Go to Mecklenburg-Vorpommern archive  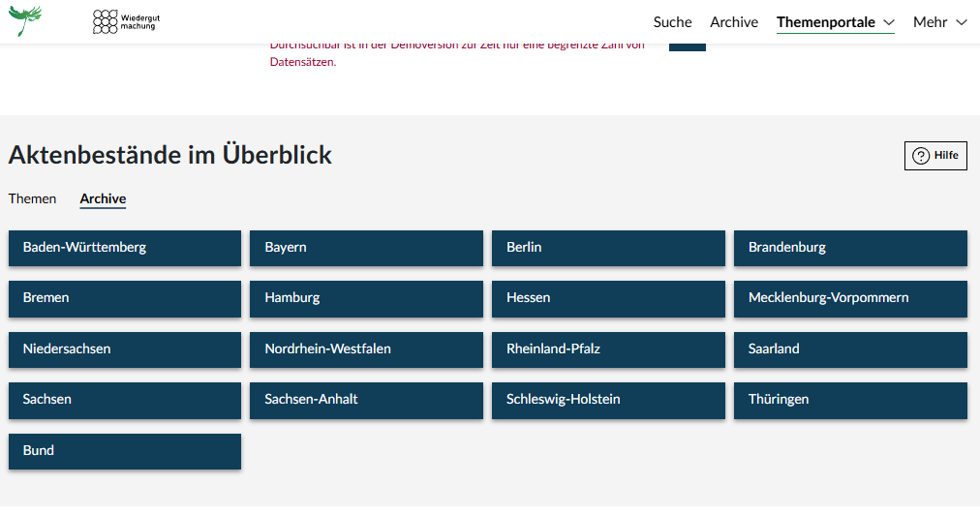click(850, 298)
